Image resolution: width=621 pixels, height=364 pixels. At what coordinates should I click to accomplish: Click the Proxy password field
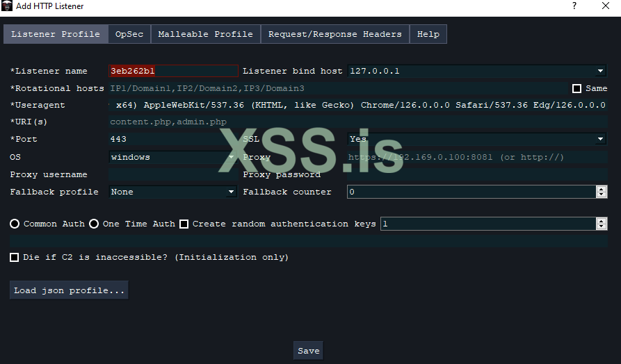point(477,174)
